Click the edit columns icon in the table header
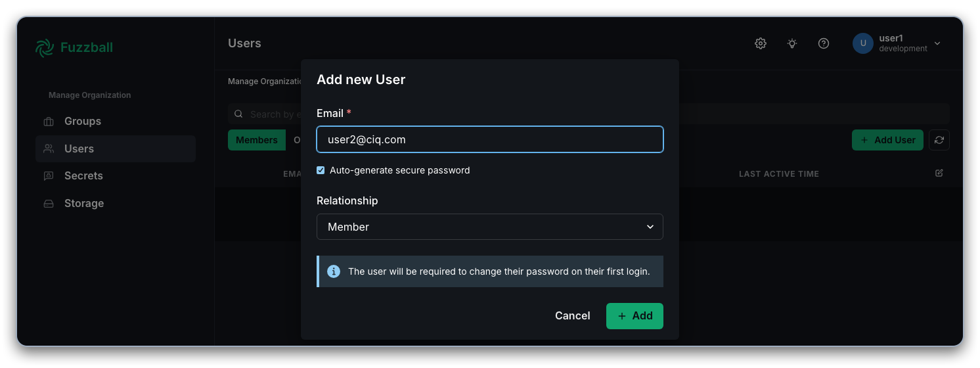The height and width of the screenshot is (368, 980). (x=939, y=173)
